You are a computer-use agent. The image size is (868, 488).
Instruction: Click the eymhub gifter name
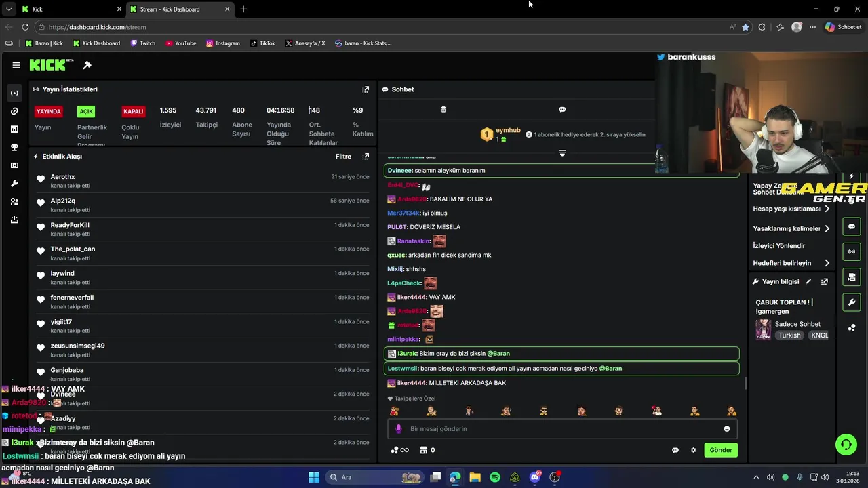point(508,130)
